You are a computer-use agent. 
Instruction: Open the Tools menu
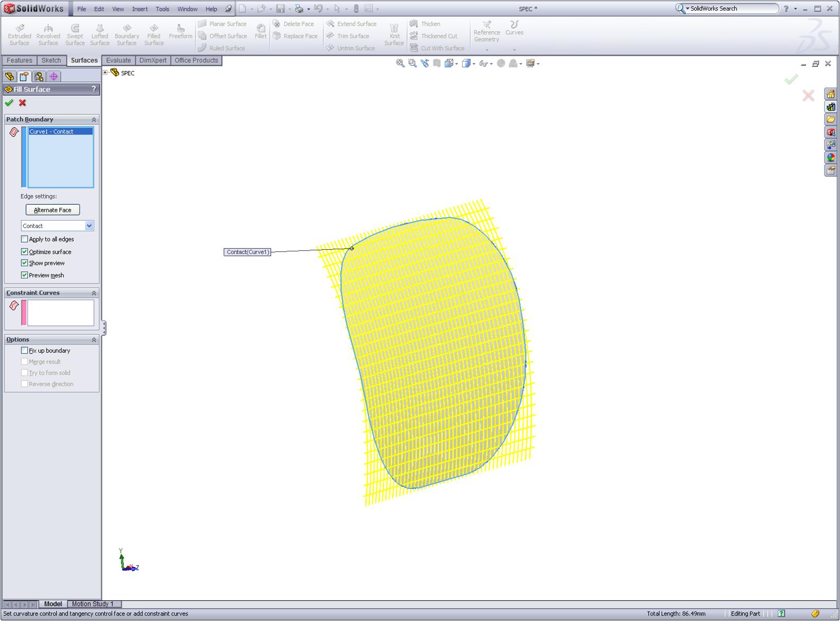point(163,9)
